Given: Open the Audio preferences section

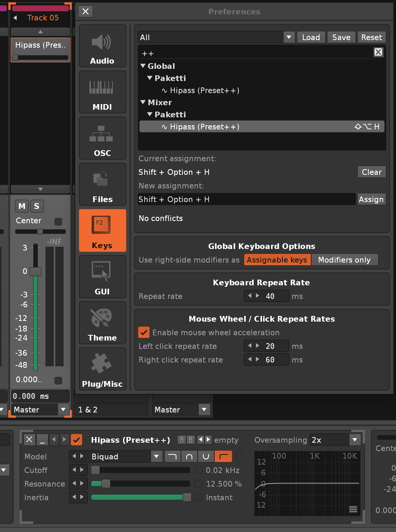Looking at the screenshot, I should coord(102,46).
